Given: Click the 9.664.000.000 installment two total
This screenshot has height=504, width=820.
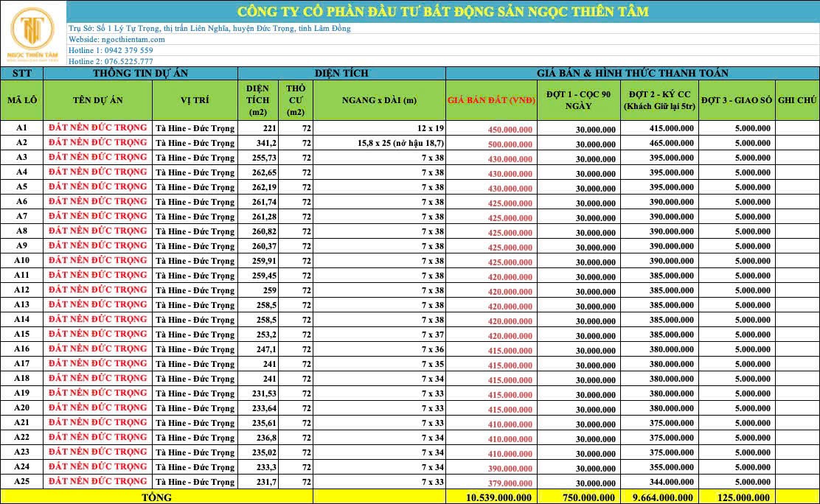Looking at the screenshot, I should (x=663, y=497).
